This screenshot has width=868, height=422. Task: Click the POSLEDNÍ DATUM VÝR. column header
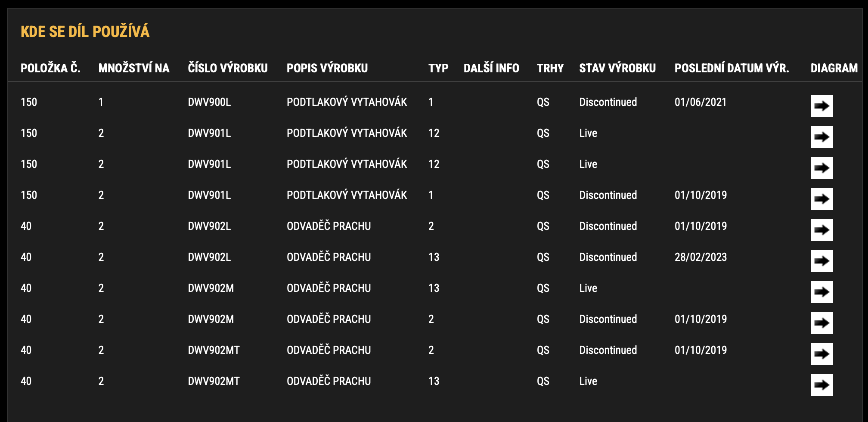point(732,68)
